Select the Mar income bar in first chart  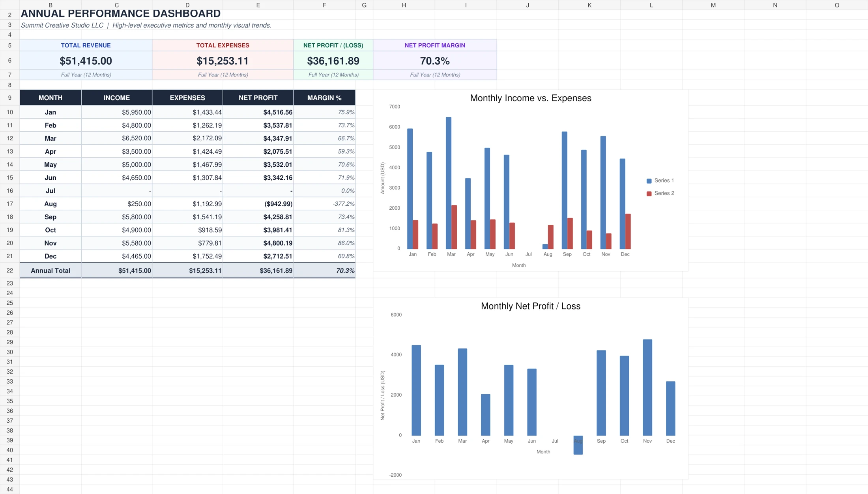449,183
